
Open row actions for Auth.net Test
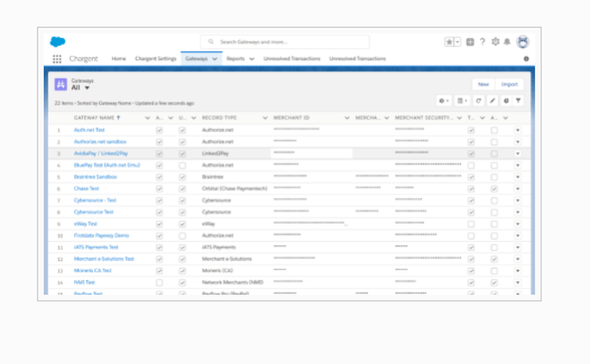(518, 130)
